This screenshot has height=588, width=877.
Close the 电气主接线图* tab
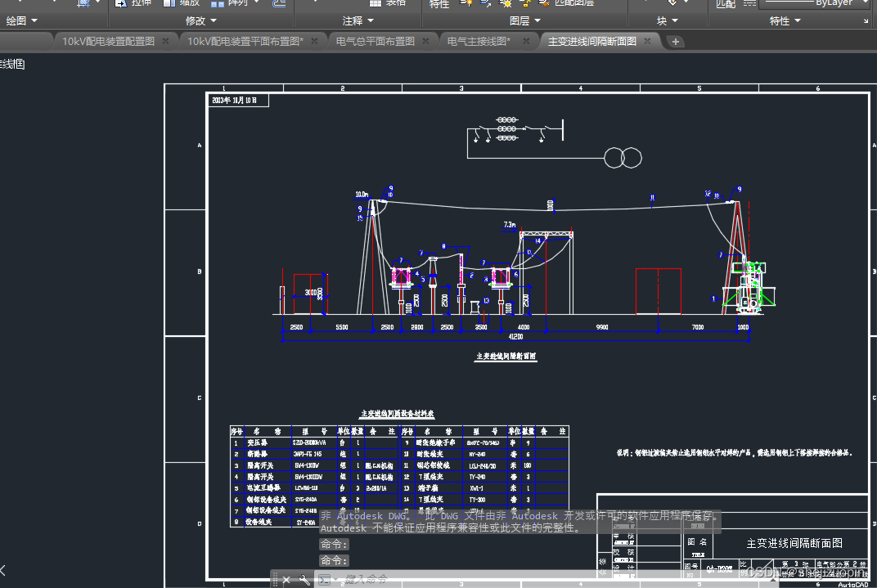pos(526,42)
